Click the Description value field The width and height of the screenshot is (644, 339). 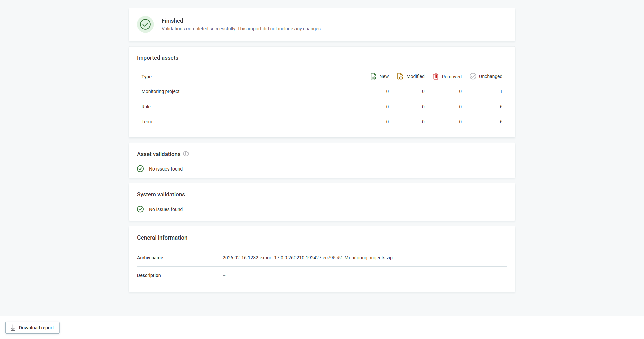point(224,275)
